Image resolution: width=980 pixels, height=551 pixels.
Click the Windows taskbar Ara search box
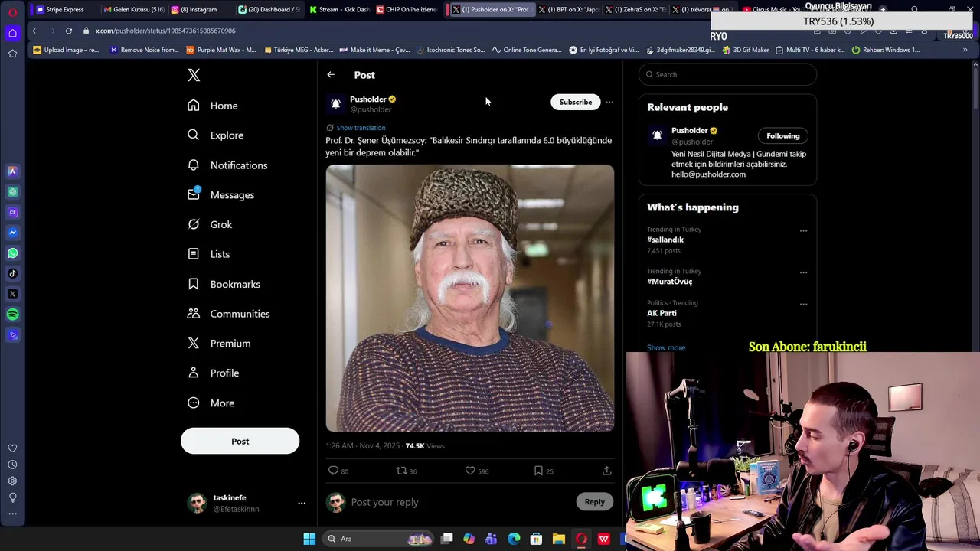(x=379, y=539)
